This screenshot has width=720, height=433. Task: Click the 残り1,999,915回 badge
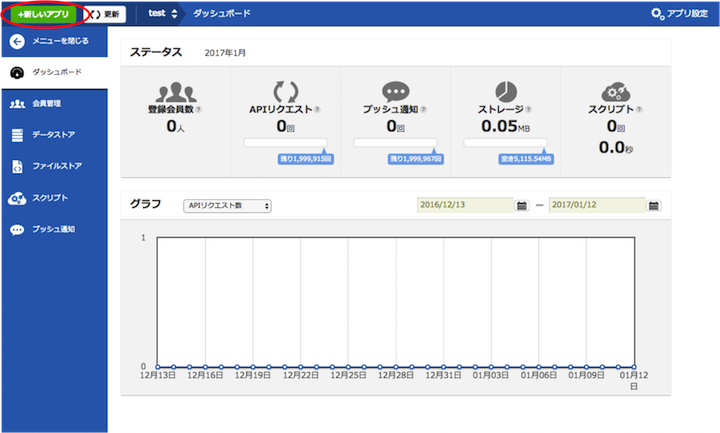pos(306,159)
